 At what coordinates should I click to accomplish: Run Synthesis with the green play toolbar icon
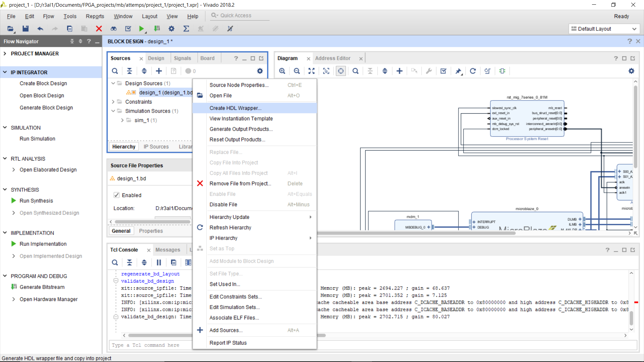pyautogui.click(x=141, y=28)
